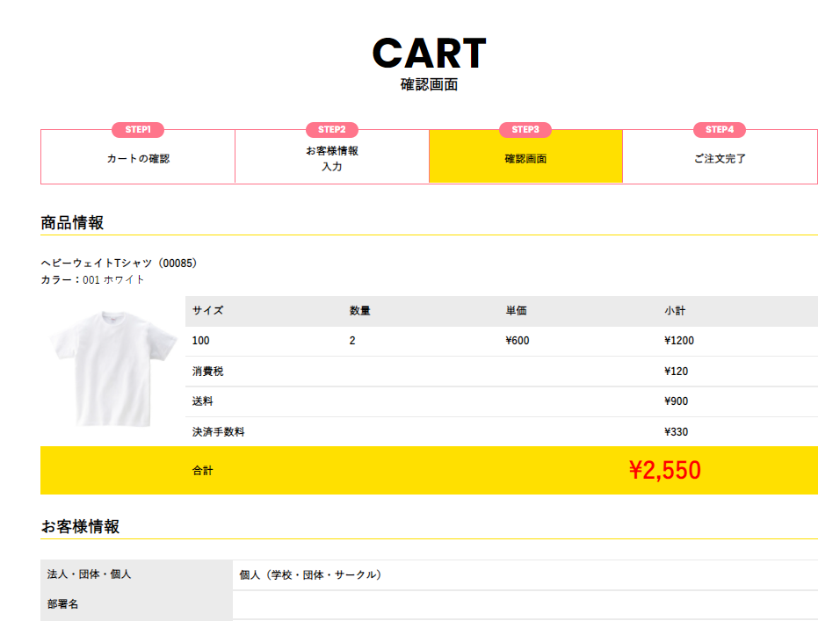The width and height of the screenshot is (840, 621).
Task: Click the 商品情報 section heading
Action: point(72,223)
